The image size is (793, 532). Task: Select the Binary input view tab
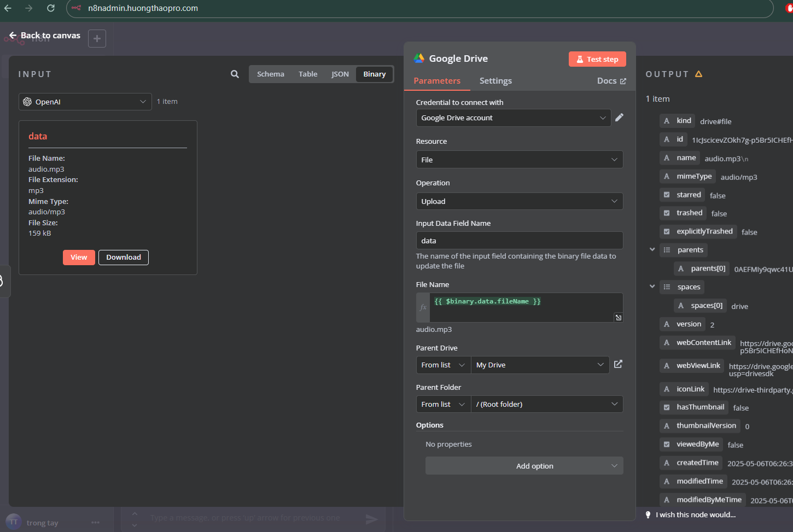[375, 74]
